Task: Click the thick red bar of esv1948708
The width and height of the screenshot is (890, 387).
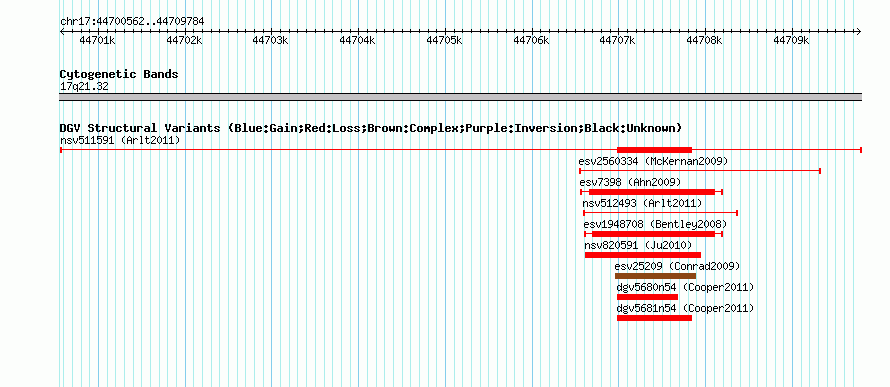Action: tap(653, 234)
